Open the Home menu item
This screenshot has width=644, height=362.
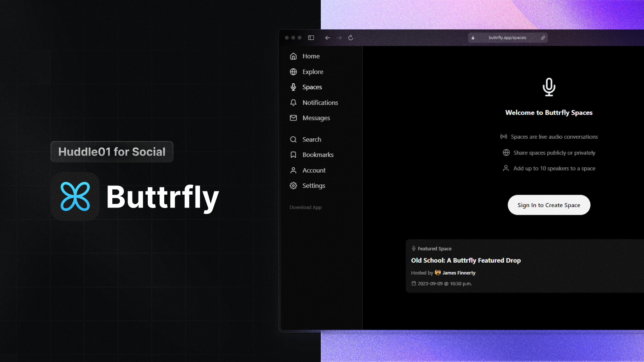(311, 56)
